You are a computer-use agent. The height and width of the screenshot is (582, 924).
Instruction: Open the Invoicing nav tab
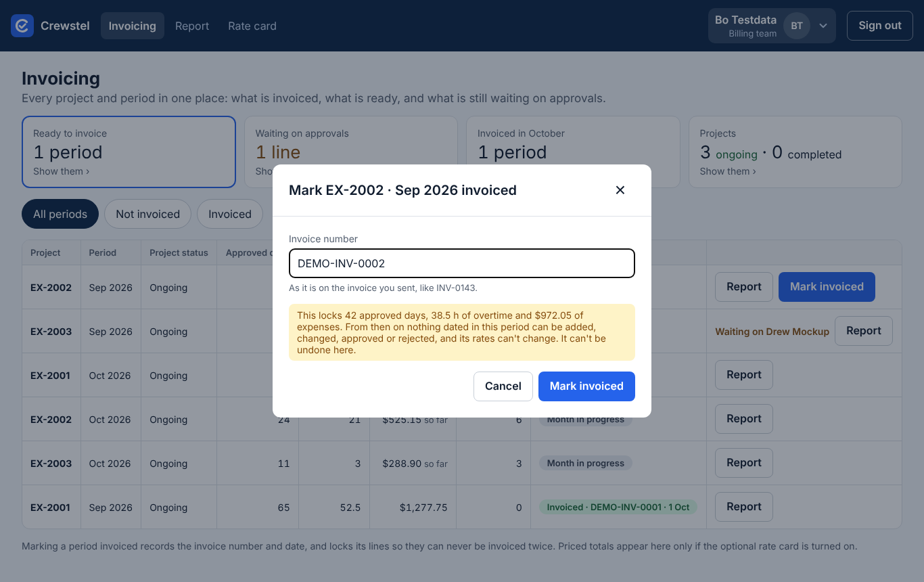[133, 26]
